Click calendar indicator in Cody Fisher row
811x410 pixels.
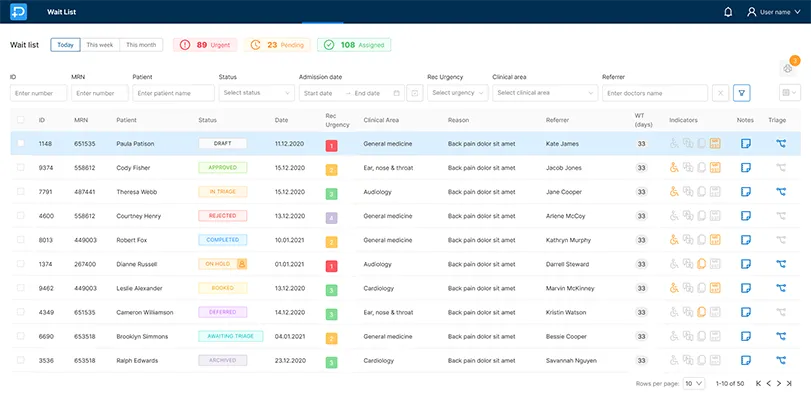pyautogui.click(x=715, y=168)
